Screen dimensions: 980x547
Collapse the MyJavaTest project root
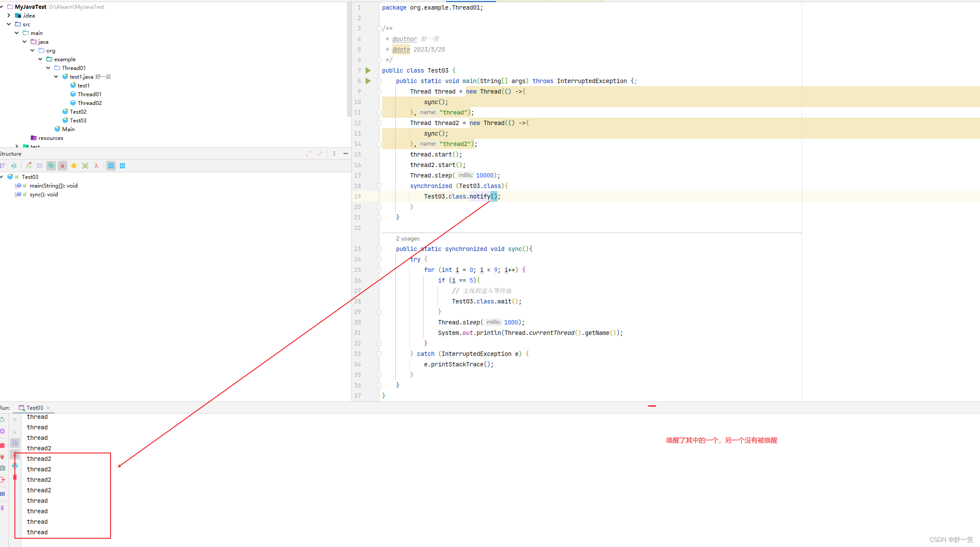(x=2, y=7)
